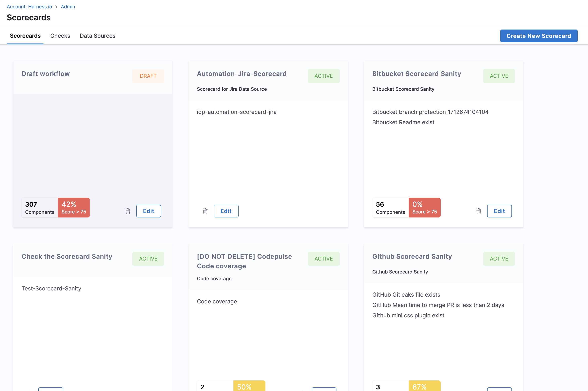The width and height of the screenshot is (588, 391).
Task: Edit the Automation-Jira-Scorecard
Action: [226, 211]
